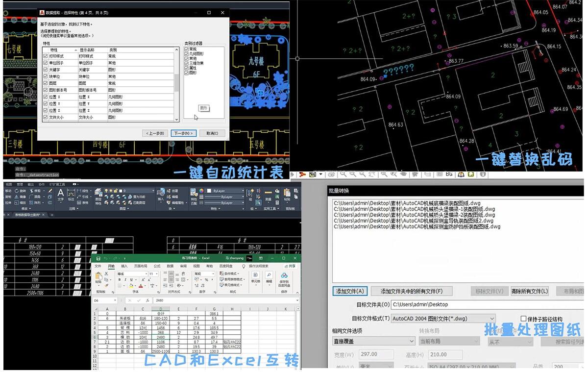This screenshot has width=588, height=372.
Task: Click the AutoCAD color wheel icon
Action: 201,191
